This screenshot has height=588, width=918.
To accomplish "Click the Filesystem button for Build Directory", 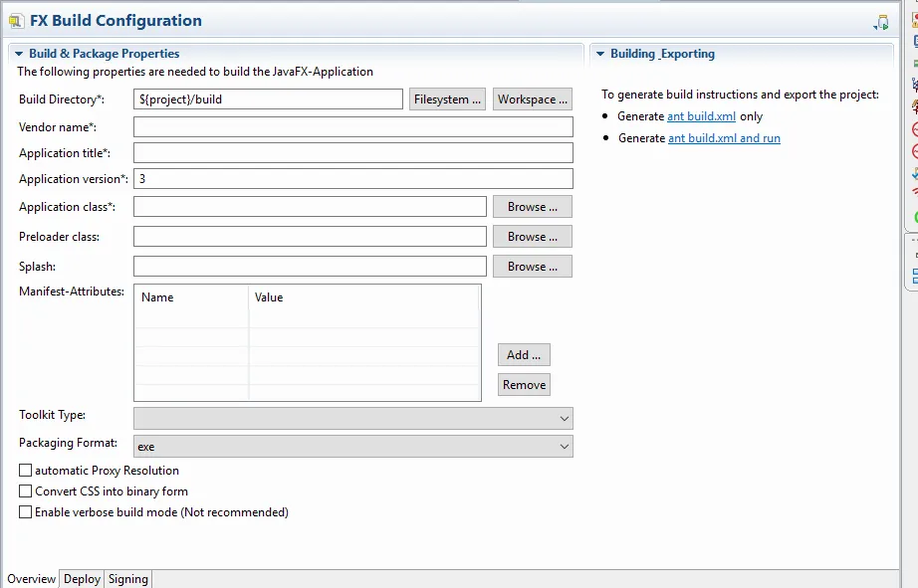I will point(448,99).
